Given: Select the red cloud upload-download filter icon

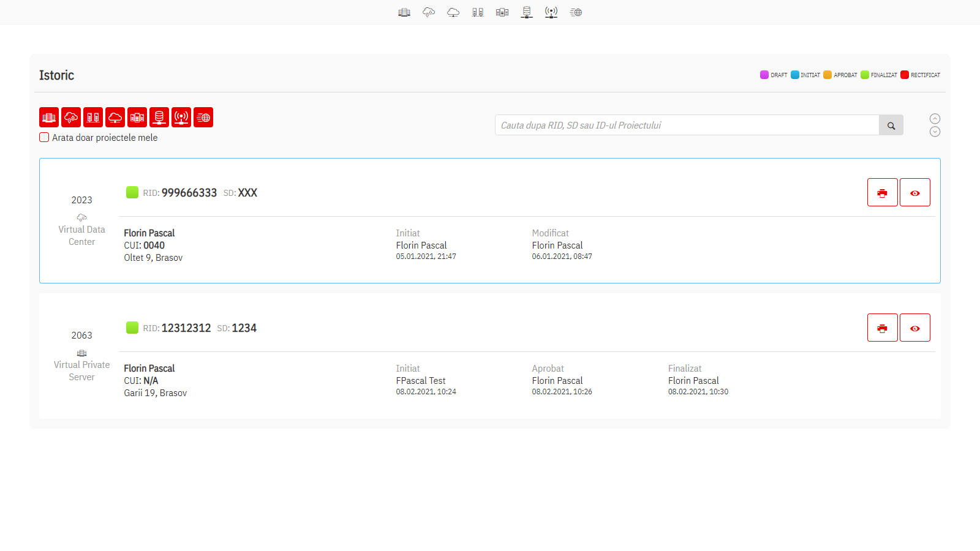Looking at the screenshot, I should (71, 117).
